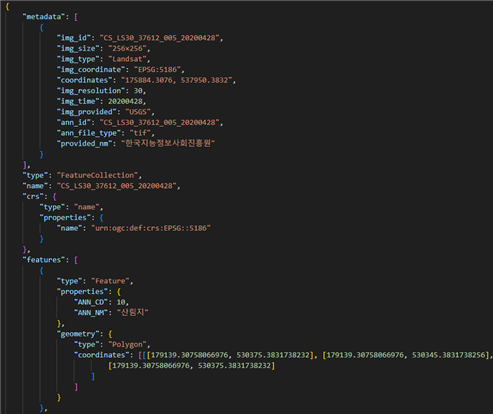Image resolution: width=493 pixels, height=414 pixels.
Task: Click the img_resolution number 30
Action: (138, 91)
